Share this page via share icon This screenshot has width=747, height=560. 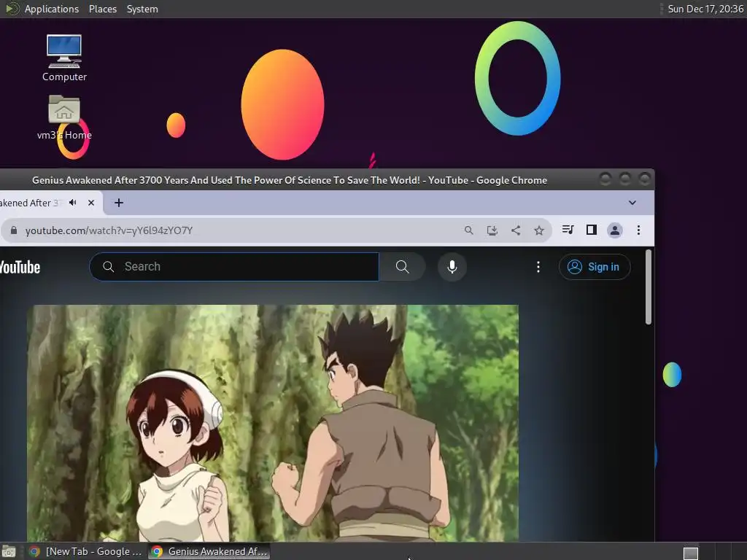click(x=516, y=230)
